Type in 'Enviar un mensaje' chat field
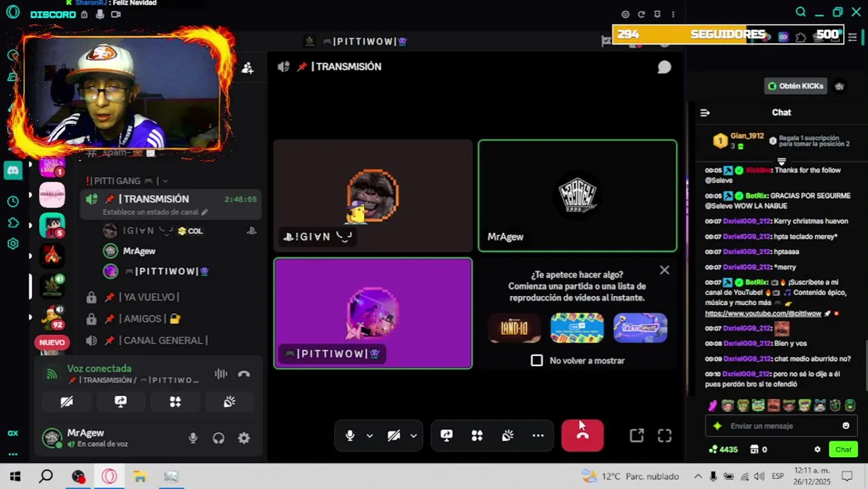Screen dimensions: 868x489 coord(781,426)
